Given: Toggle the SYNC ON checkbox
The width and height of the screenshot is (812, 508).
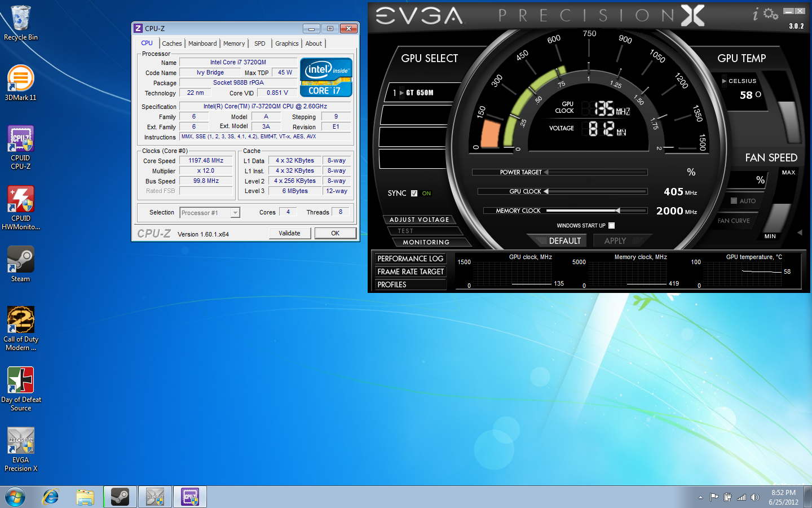Looking at the screenshot, I should [x=414, y=193].
